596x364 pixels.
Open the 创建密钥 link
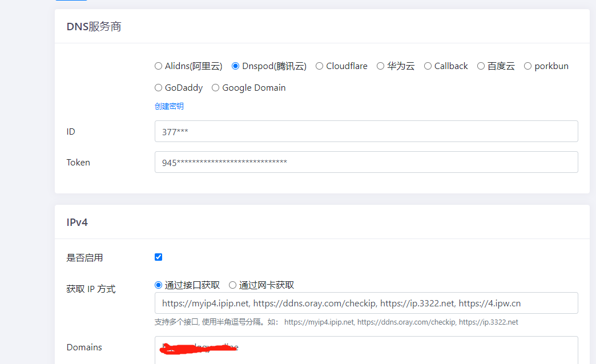pyautogui.click(x=169, y=106)
